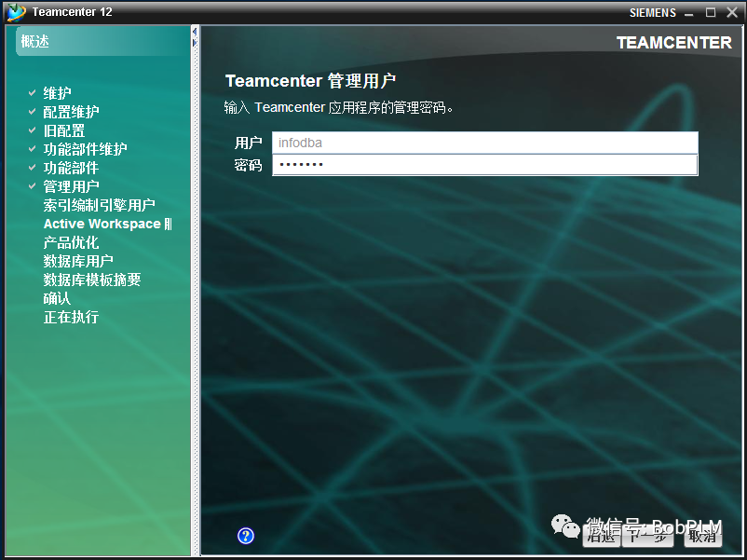747x560 pixels.
Task: Click the checkmark beside 配置维护
Action: (32, 111)
